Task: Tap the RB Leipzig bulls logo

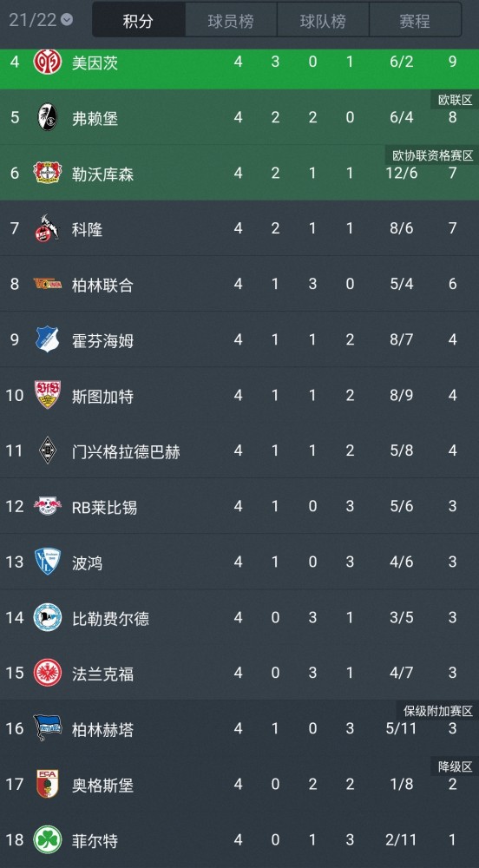Action: click(48, 506)
